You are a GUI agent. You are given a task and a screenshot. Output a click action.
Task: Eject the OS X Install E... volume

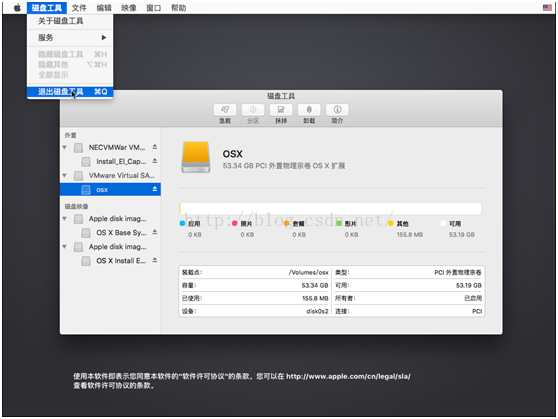pyautogui.click(x=155, y=260)
